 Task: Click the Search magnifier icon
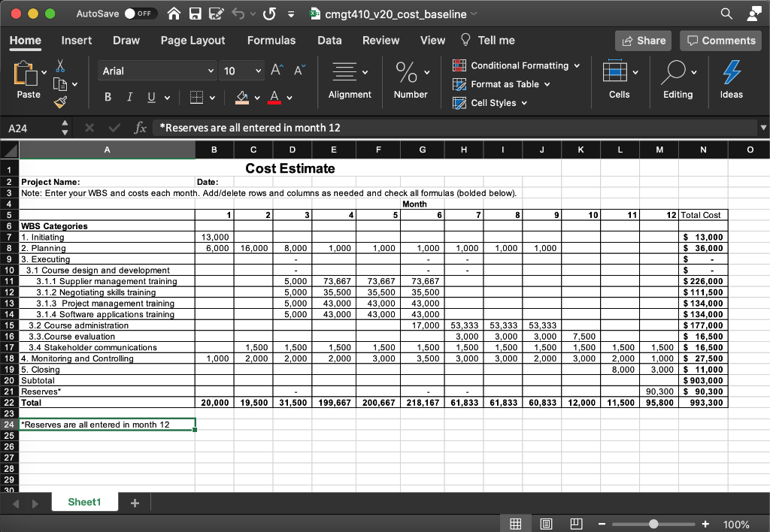pos(726,14)
